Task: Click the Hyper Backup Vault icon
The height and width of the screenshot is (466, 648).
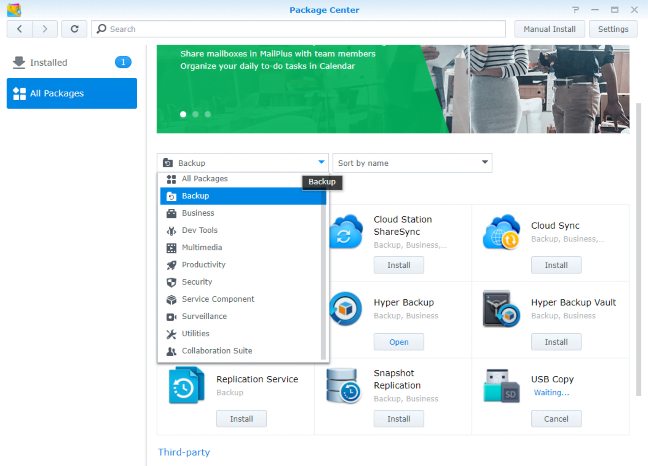Action: pyautogui.click(x=500, y=309)
